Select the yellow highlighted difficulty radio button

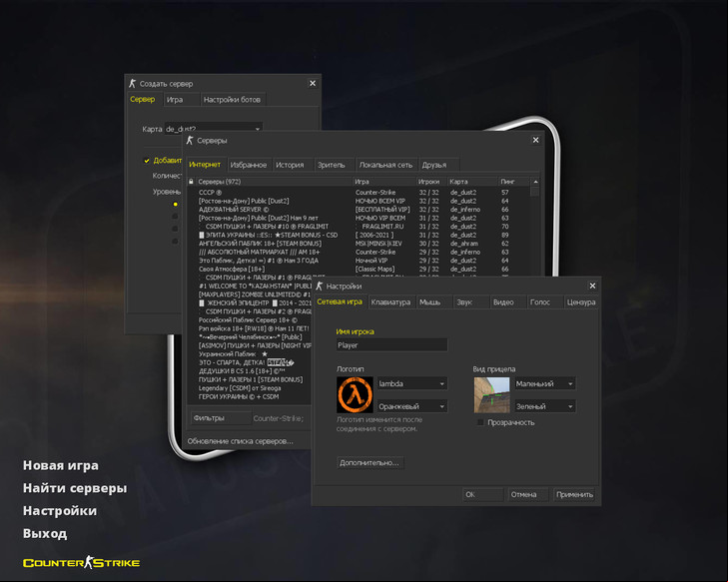[175, 205]
